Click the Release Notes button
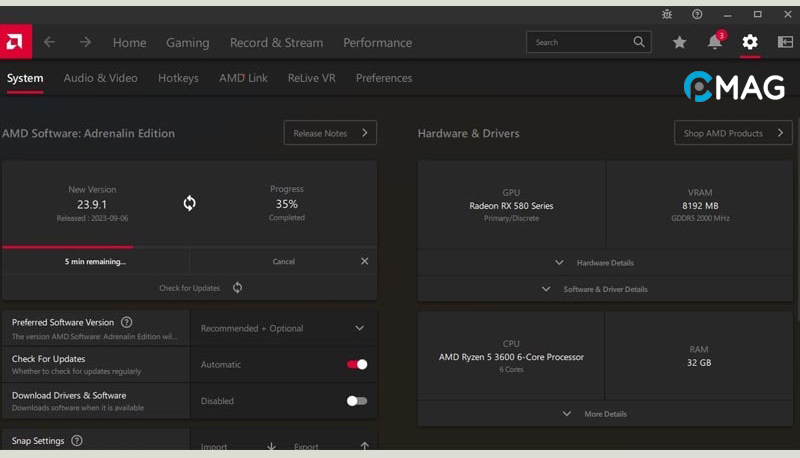Screen dimensions: 800x458 [329, 133]
